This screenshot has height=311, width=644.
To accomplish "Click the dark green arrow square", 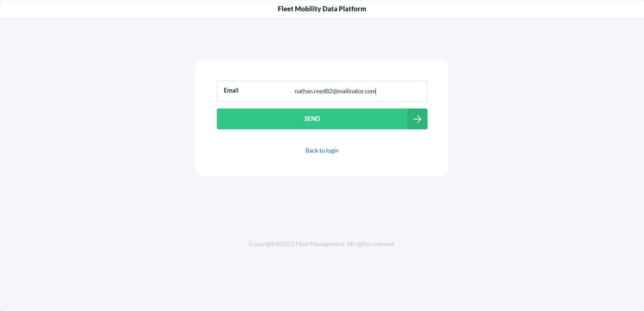I will pyautogui.click(x=417, y=119).
